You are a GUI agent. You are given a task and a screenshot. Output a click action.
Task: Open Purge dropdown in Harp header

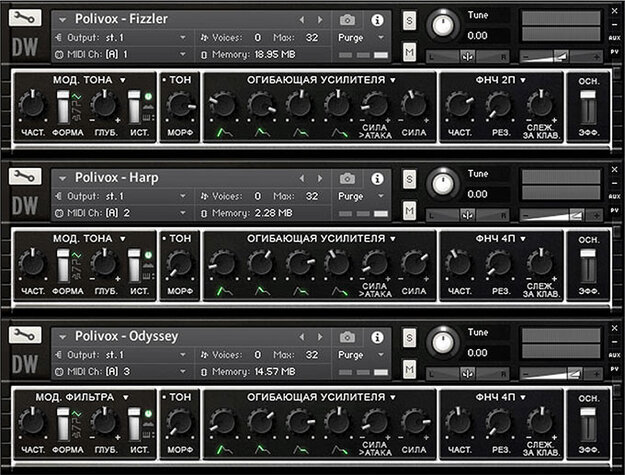click(x=381, y=196)
